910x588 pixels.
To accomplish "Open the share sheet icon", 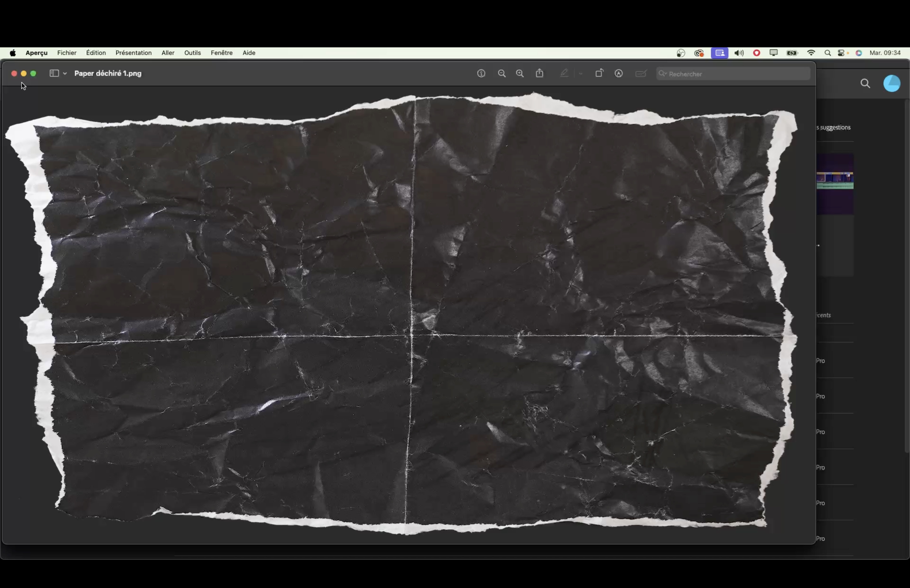I will [x=540, y=73].
